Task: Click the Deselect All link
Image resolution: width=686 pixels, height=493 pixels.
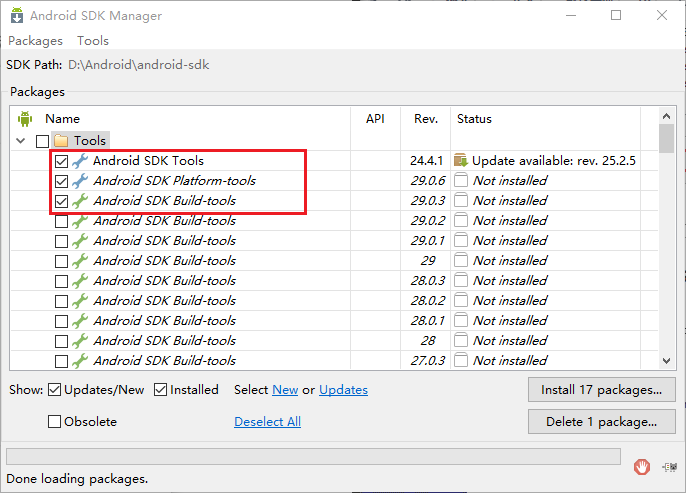Action: (267, 422)
